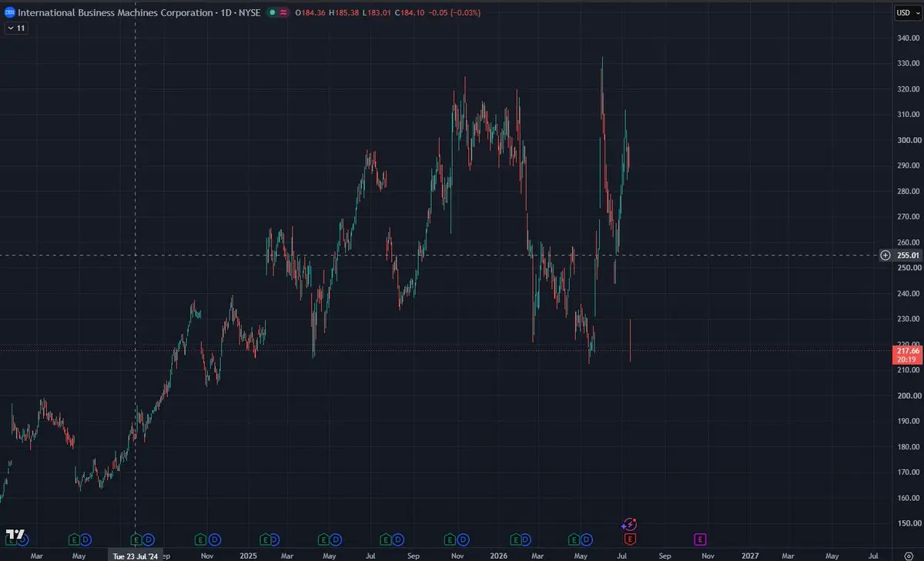
Task: Open the International Business Machines Corporation symbol title
Action: pyautogui.click(x=115, y=13)
